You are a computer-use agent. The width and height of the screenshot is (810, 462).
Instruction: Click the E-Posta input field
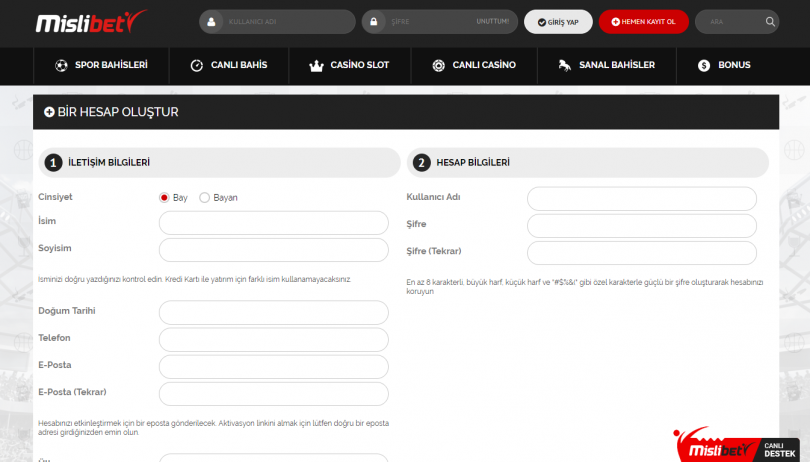click(x=274, y=367)
